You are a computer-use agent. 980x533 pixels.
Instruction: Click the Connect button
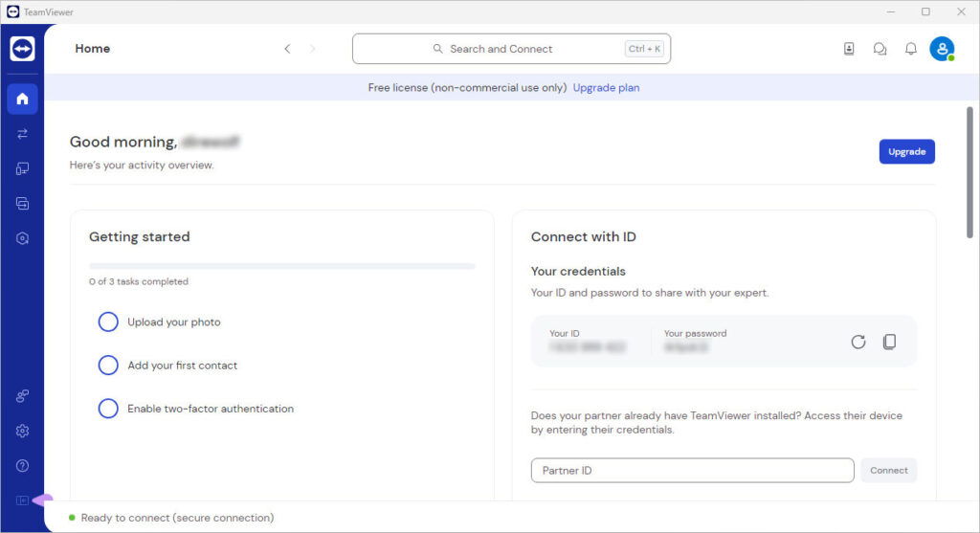click(x=889, y=471)
